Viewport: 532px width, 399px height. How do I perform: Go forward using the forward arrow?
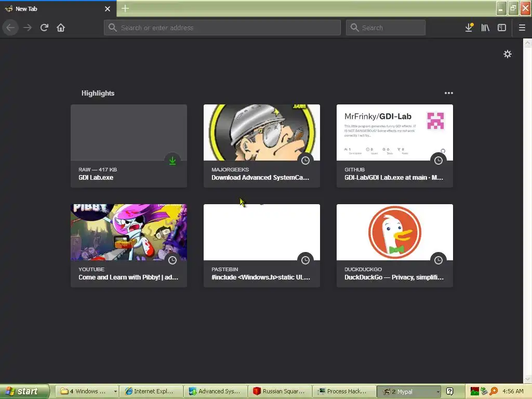pos(28,28)
